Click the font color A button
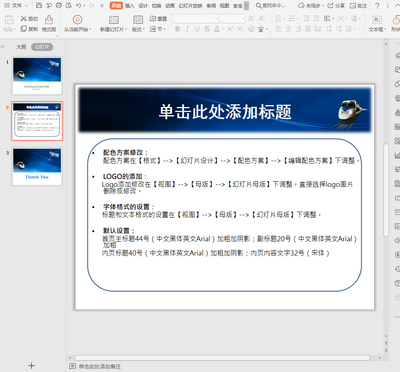This screenshot has width=400, height=372. tap(217, 29)
